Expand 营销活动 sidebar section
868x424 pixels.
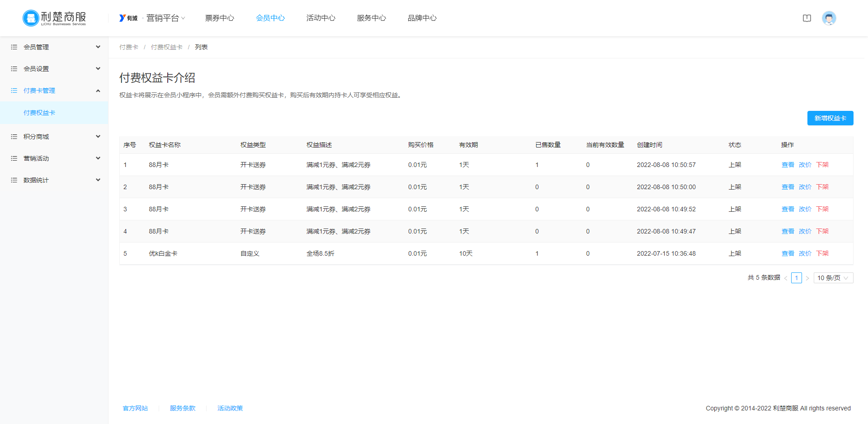click(98, 158)
